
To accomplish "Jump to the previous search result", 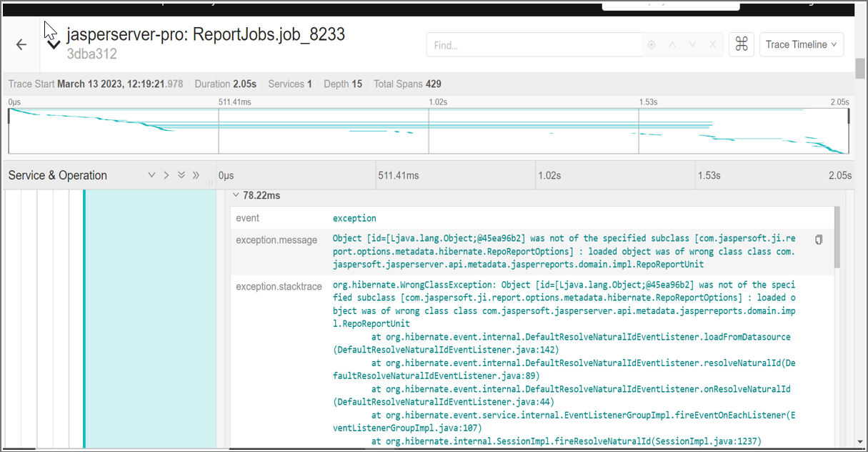I will pyautogui.click(x=672, y=45).
